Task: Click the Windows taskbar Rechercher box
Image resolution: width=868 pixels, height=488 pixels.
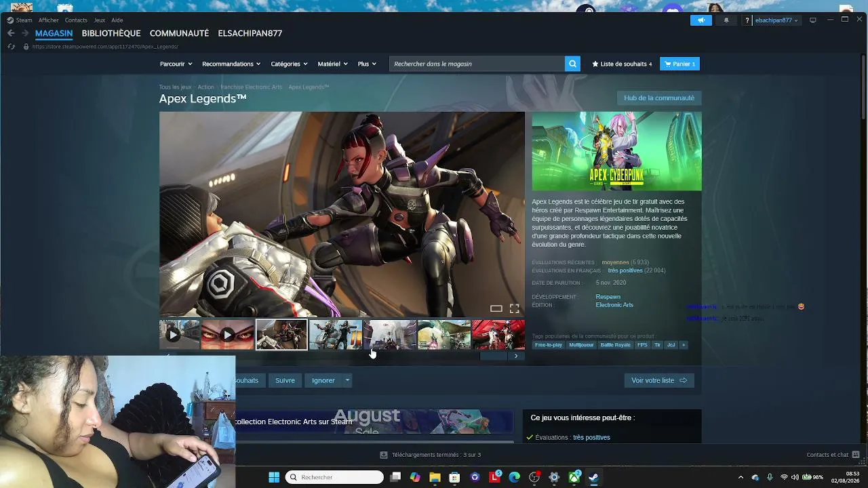Action: [334, 477]
